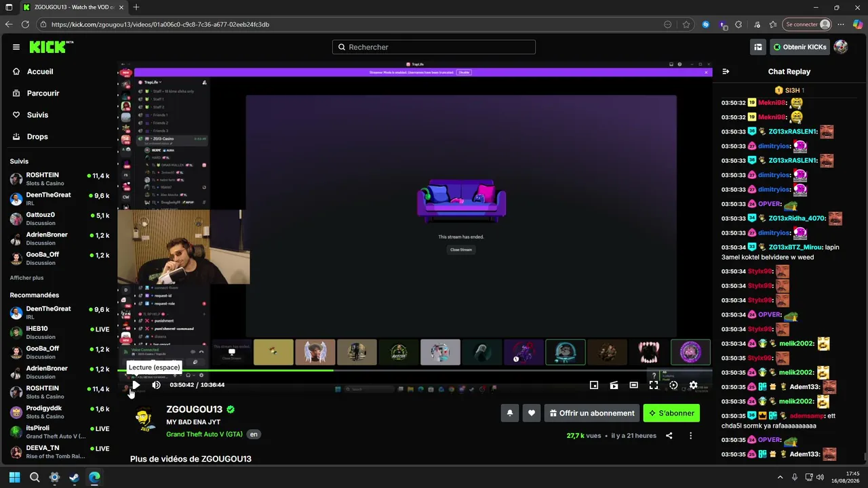Click the browser back button

point(9,24)
